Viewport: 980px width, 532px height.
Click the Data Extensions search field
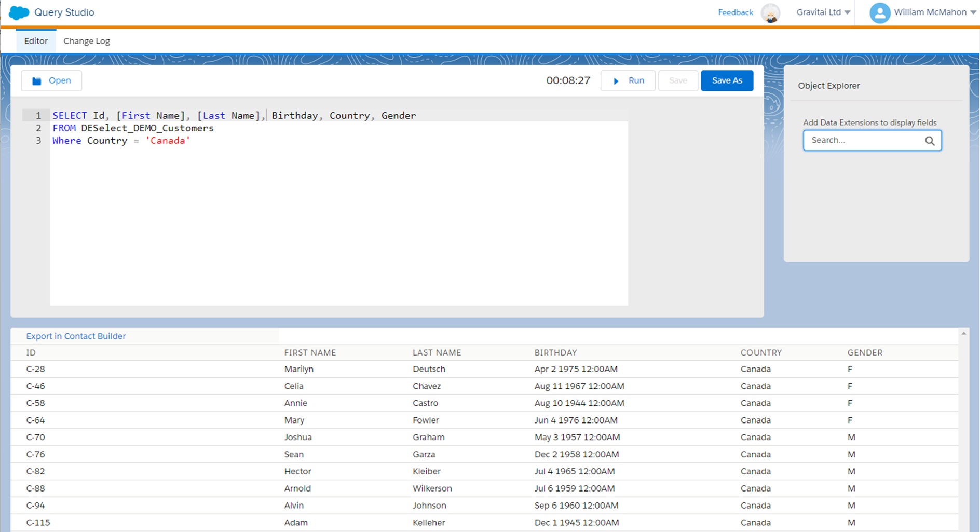862,140
